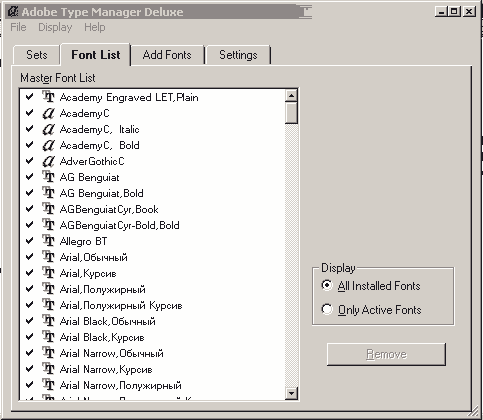
Task: Click TrueType icon beside Academy Engraved LET
Action: coord(48,97)
